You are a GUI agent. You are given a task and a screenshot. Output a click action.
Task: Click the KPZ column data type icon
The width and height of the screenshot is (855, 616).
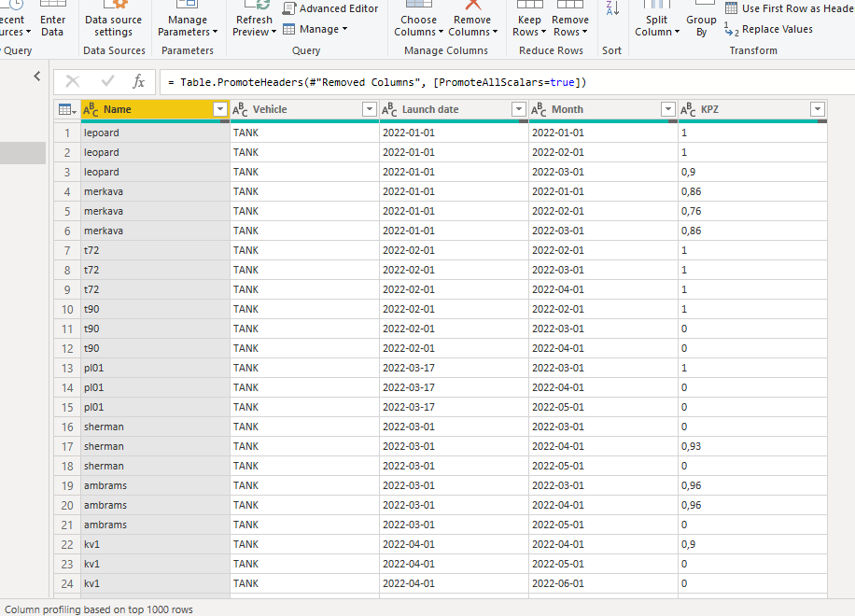click(688, 109)
